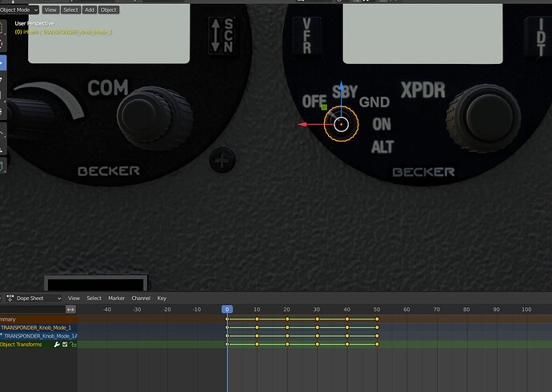The image size is (552, 392).
Task: Click frame 100 on timeline ruler
Action: 526,310
